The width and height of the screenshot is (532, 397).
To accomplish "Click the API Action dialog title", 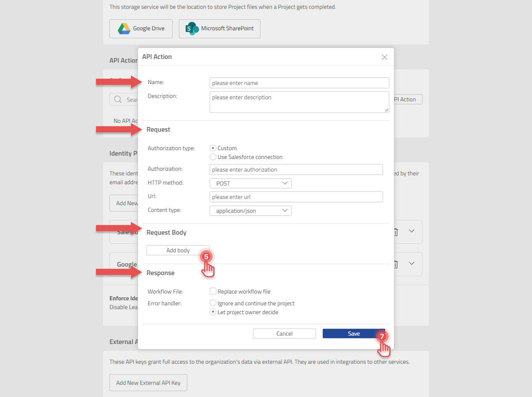I will pyautogui.click(x=157, y=57).
